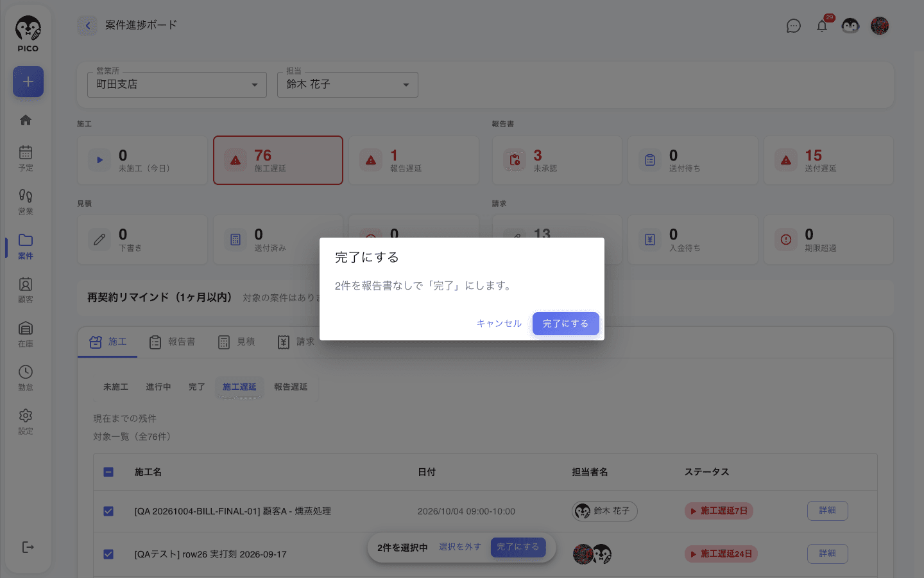The image size is (924, 578).
Task: Confirm with dialog 完了にする button
Action: click(566, 324)
